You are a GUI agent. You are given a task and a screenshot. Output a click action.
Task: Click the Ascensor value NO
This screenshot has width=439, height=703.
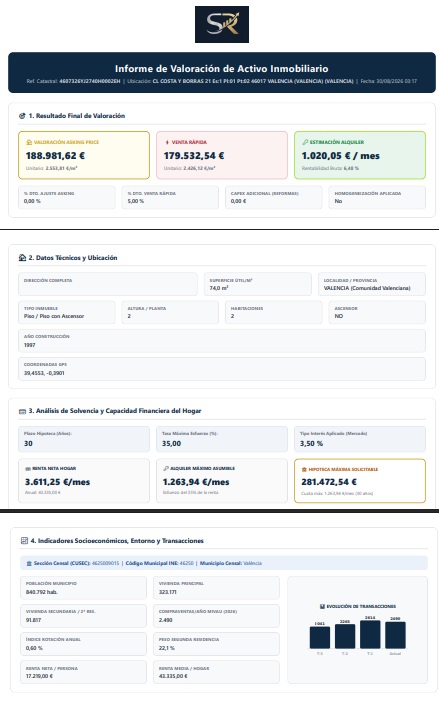pos(339,316)
